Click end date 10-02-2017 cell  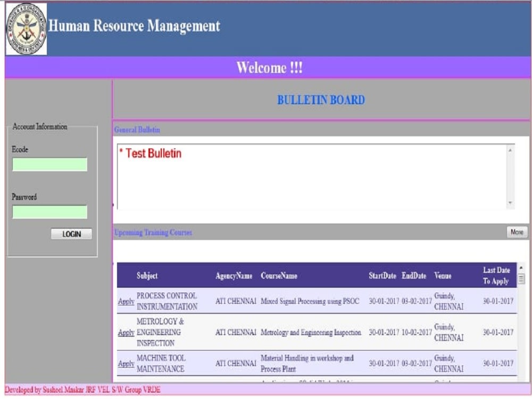pos(417,332)
